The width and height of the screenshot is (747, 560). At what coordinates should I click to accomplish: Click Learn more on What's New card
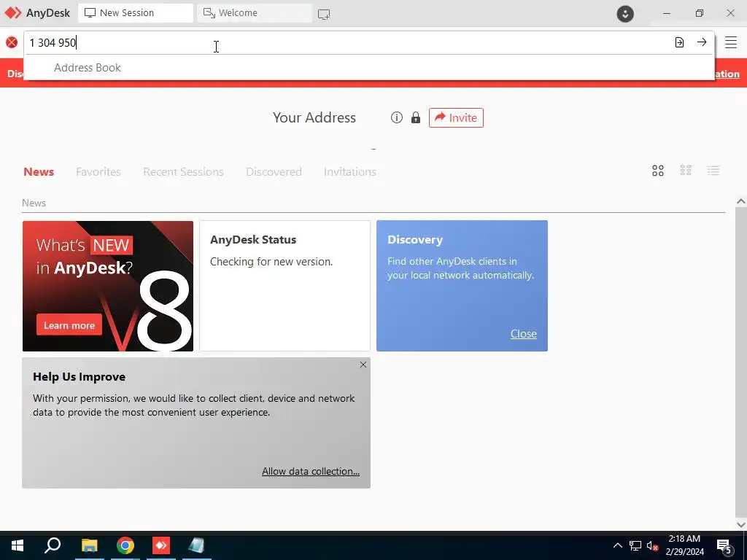click(69, 325)
